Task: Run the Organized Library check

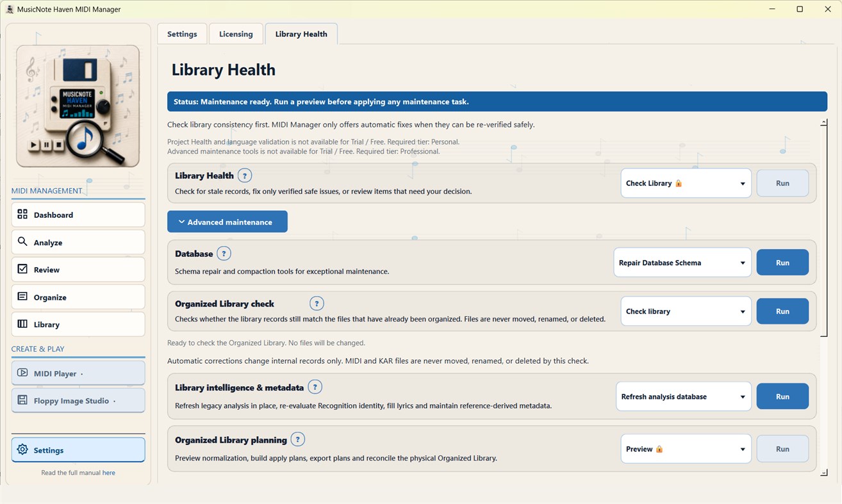Action: click(x=782, y=311)
